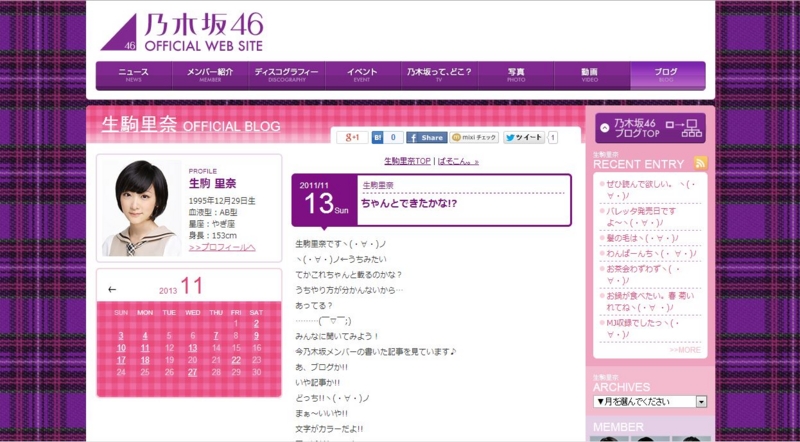Click the Hatena bookmark count 0
Image resolution: width=800 pixels, height=442 pixels.
pyautogui.click(x=393, y=137)
